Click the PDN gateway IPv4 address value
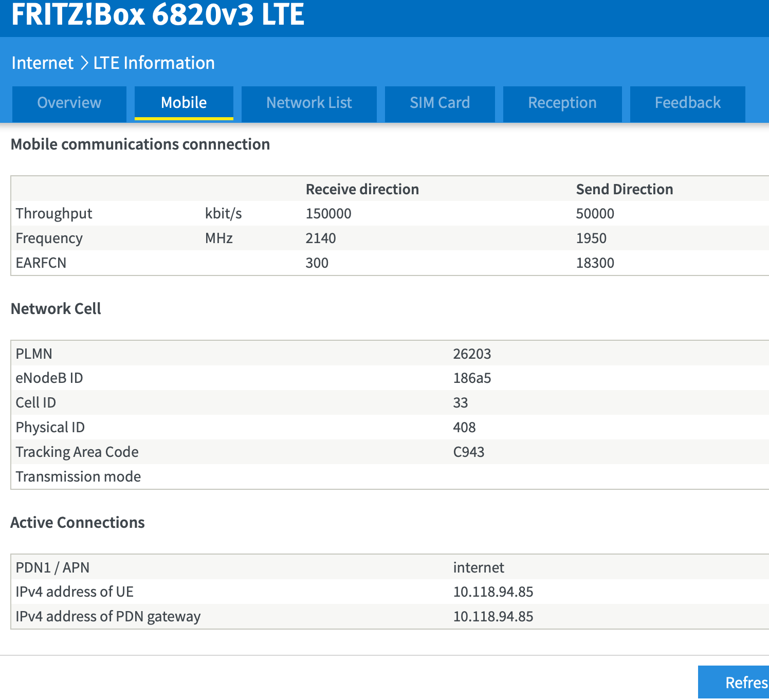The width and height of the screenshot is (769, 700). click(x=493, y=617)
